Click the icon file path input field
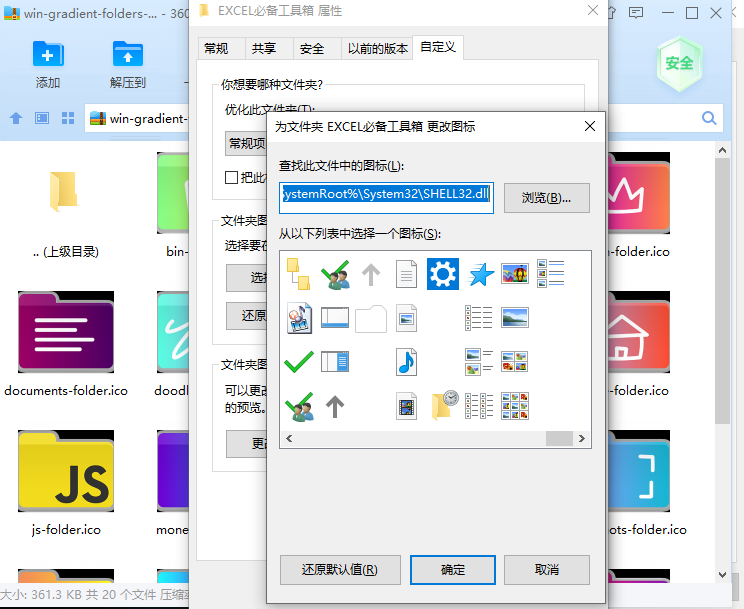The height and width of the screenshot is (609, 744). coord(386,197)
